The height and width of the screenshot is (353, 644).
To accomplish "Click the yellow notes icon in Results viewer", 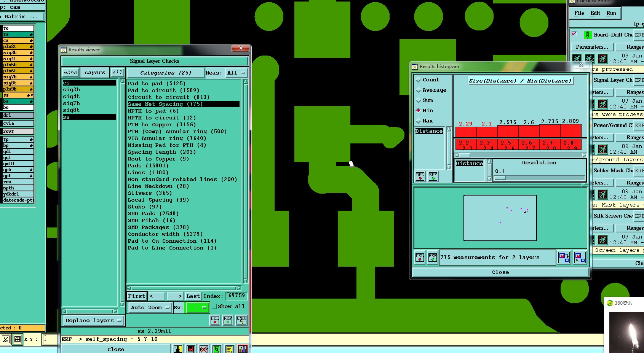I will (229, 349).
